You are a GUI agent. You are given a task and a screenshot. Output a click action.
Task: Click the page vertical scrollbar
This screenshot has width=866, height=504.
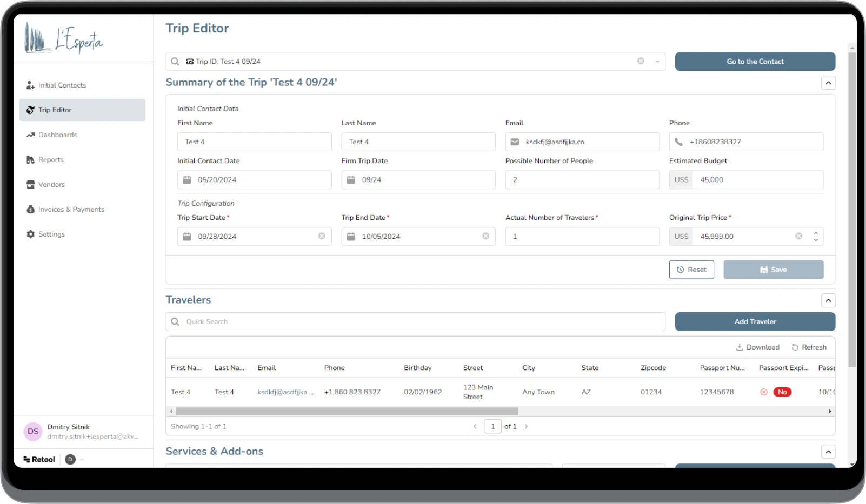pos(852,210)
